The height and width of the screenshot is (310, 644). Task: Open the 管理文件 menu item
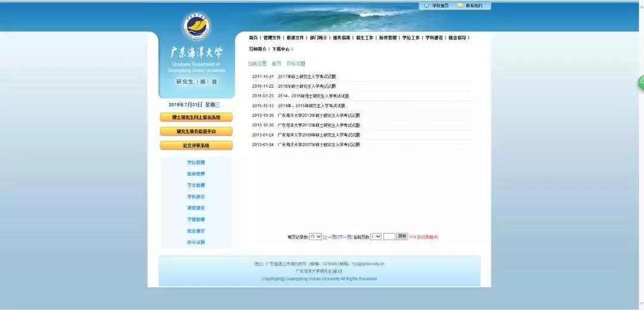(272, 38)
